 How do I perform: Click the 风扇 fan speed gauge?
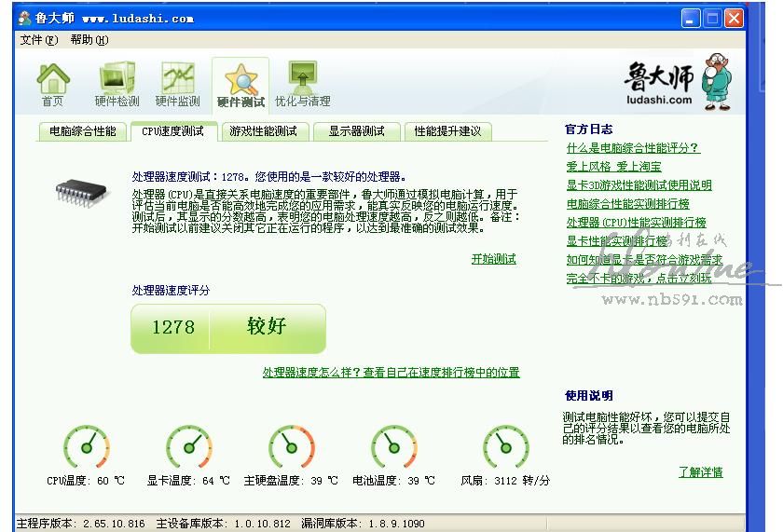click(506, 447)
